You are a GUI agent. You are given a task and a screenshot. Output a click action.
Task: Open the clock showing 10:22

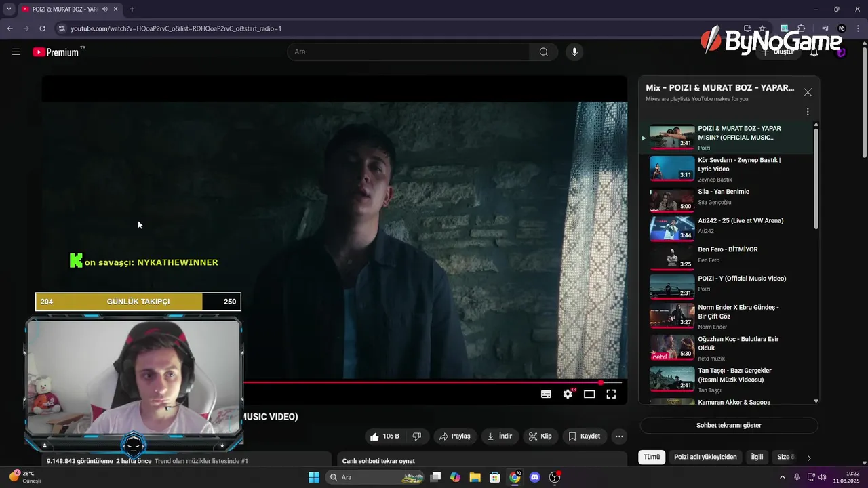tap(846, 477)
